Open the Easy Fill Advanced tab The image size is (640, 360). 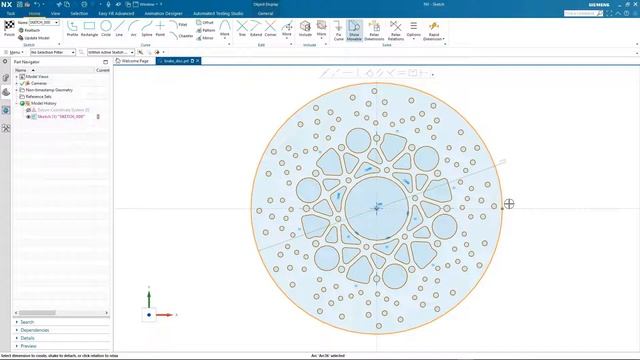[x=116, y=13]
